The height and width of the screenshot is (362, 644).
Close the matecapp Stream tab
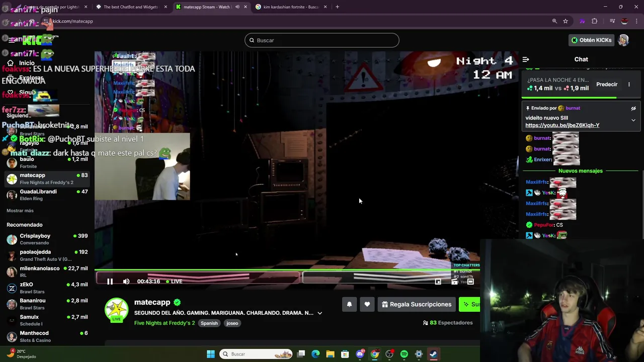(246, 7)
